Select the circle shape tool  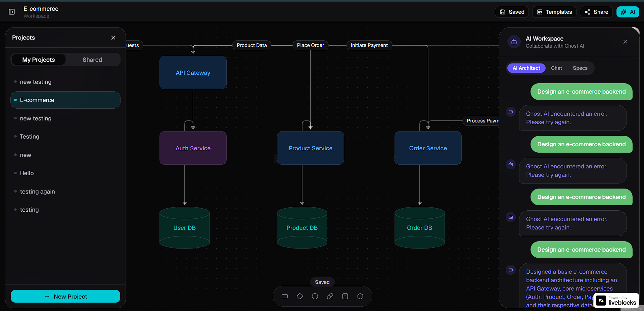click(315, 296)
